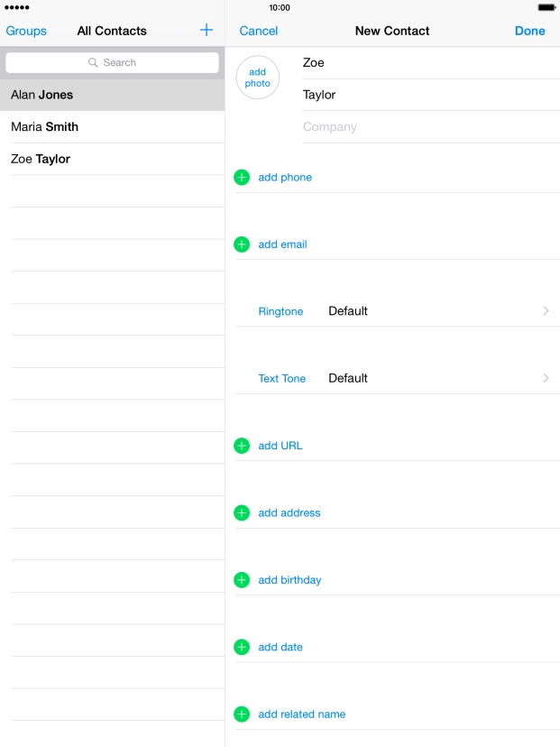The height and width of the screenshot is (747, 560).
Task: Select Zoe Taylor in contacts list
Action: tap(113, 159)
